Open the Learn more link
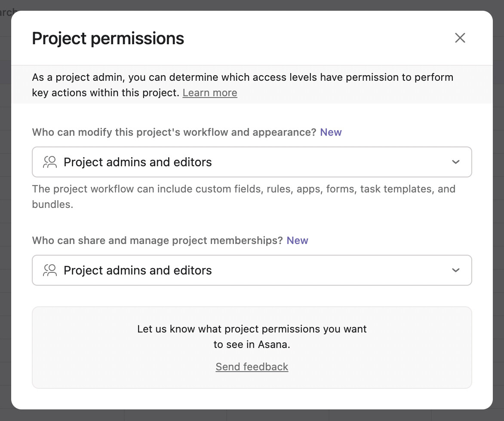 pyautogui.click(x=210, y=93)
